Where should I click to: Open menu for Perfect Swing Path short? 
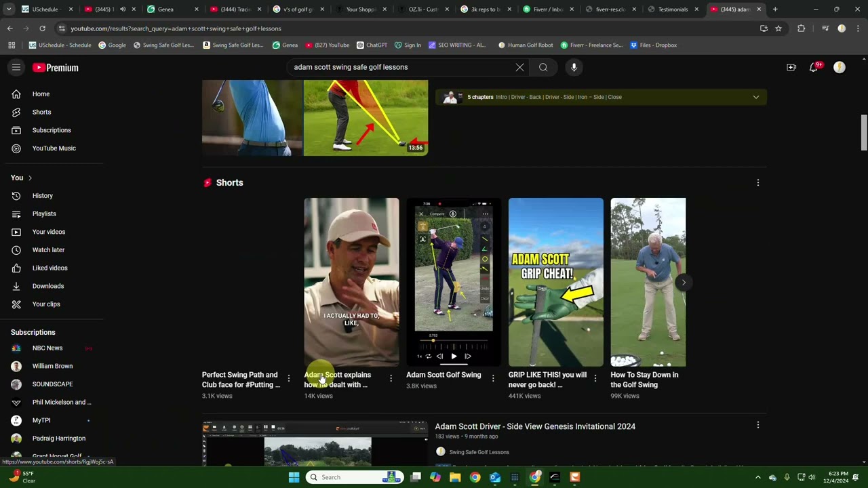(289, 378)
